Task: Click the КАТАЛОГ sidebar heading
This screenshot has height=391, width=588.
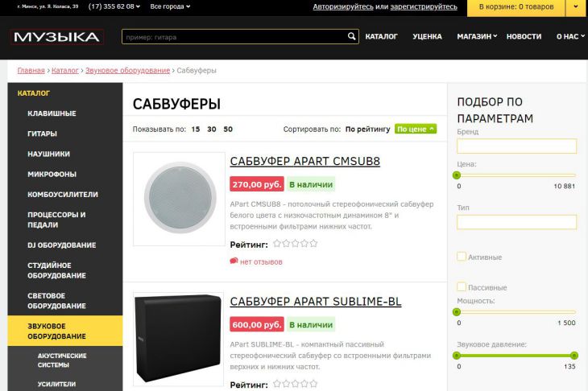Action: 33,93
